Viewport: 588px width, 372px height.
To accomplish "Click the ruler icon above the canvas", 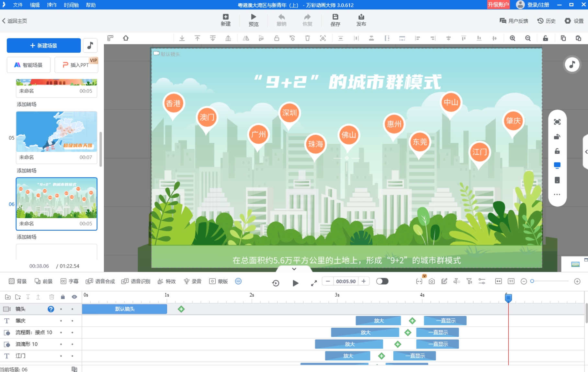I will 110,38.
